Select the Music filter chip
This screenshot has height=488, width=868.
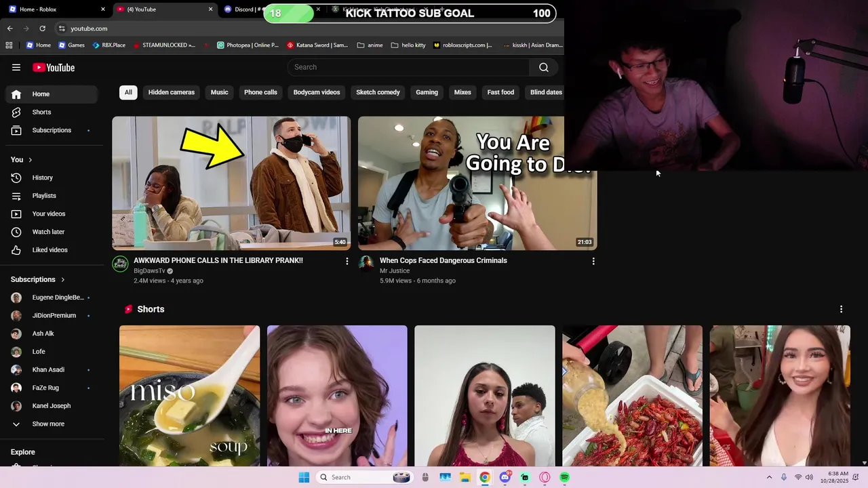coord(219,92)
